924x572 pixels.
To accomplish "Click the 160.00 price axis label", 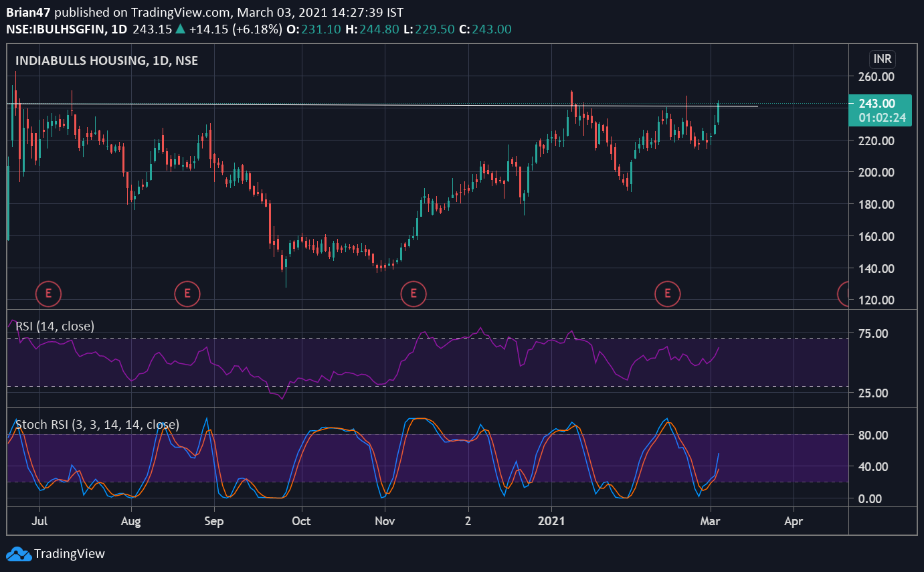I will point(877,236).
